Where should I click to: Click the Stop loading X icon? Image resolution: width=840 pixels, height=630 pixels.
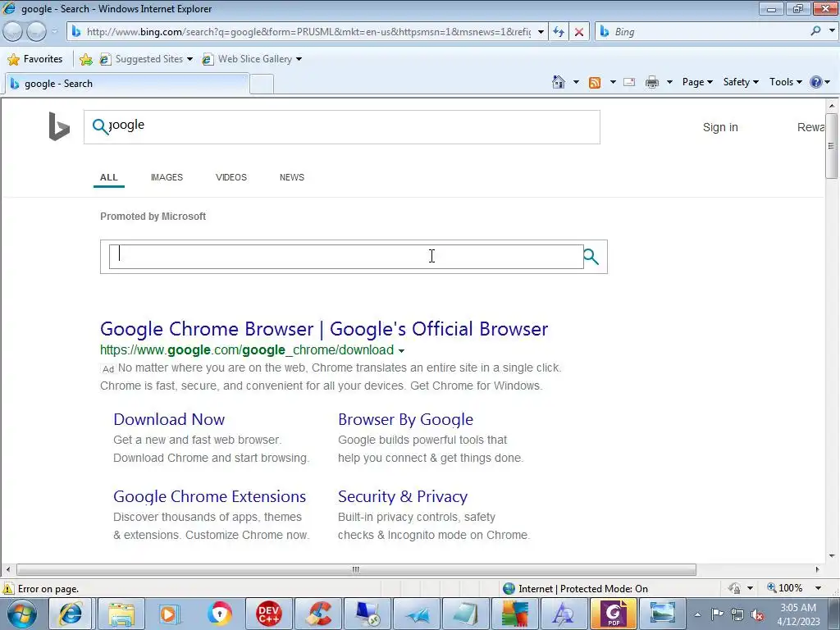579,32
